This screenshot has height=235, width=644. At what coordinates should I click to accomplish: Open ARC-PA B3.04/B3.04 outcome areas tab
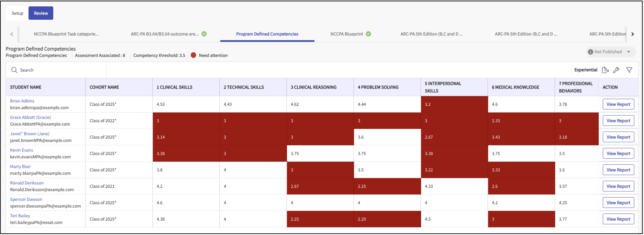pos(164,34)
